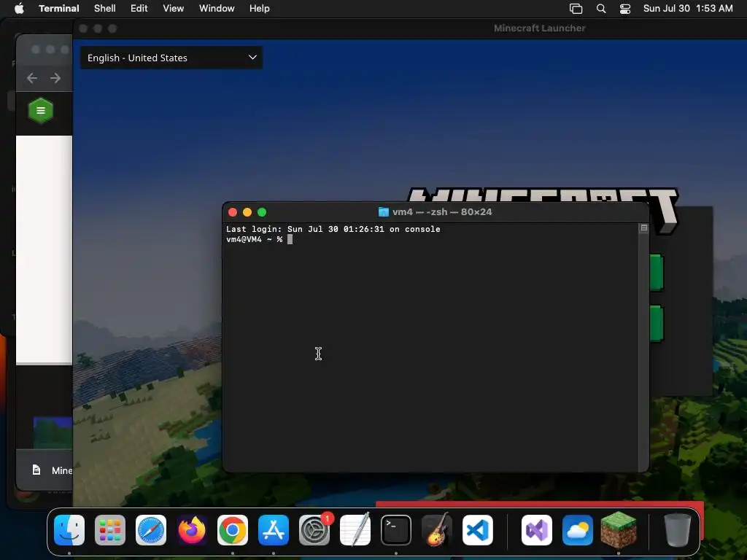This screenshot has height=560, width=747.
Task: Launch Safari from the dock
Action: tap(151, 530)
